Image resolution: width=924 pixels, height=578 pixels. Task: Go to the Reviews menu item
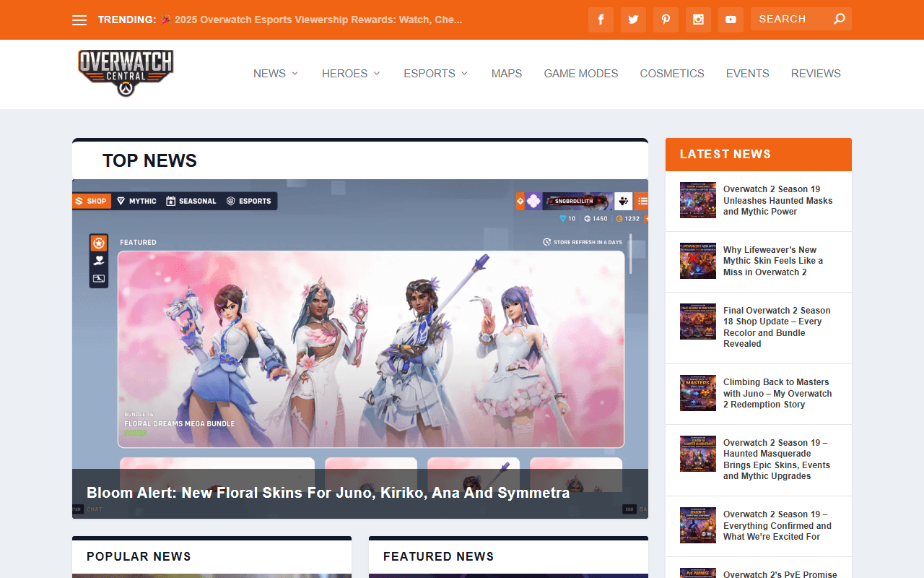(816, 74)
